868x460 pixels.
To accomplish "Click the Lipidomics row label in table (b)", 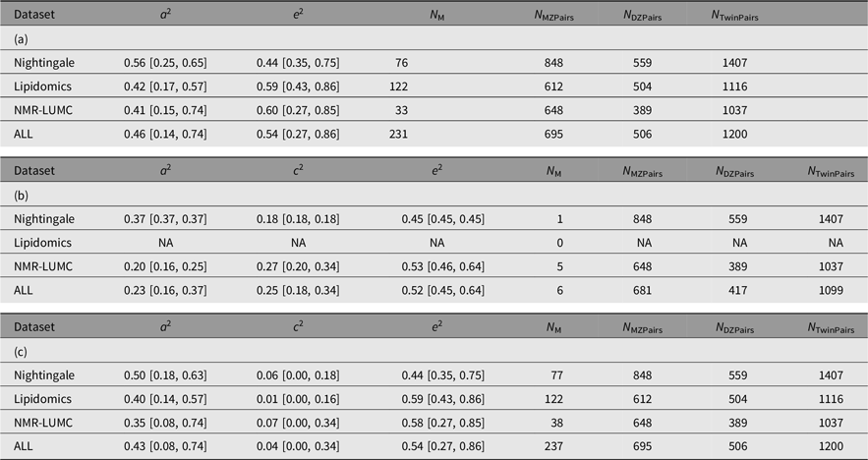I will [x=42, y=243].
